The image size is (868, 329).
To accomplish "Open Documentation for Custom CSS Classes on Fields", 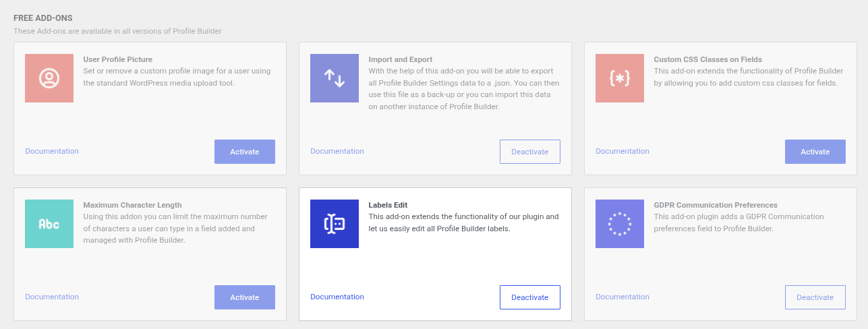I will [623, 151].
